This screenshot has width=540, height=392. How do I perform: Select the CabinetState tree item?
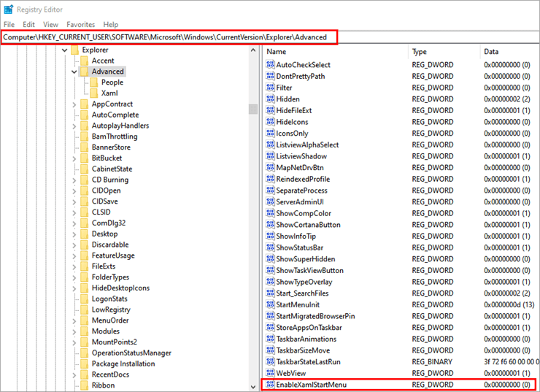[112, 169]
